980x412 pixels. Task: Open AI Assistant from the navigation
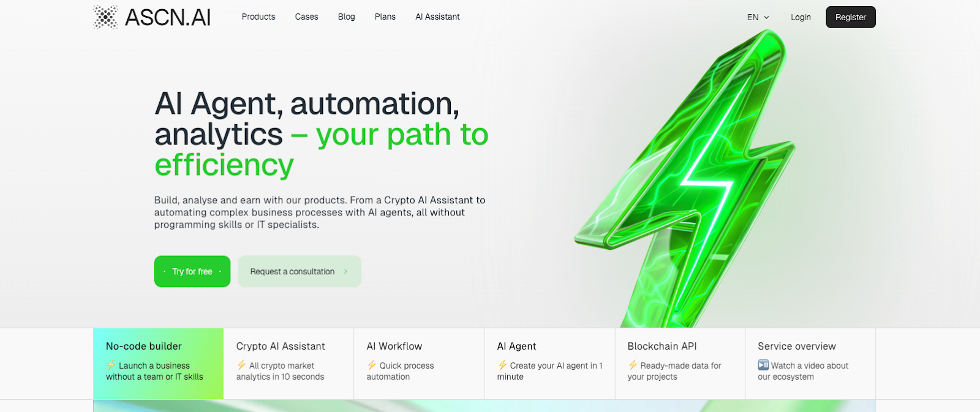(437, 17)
